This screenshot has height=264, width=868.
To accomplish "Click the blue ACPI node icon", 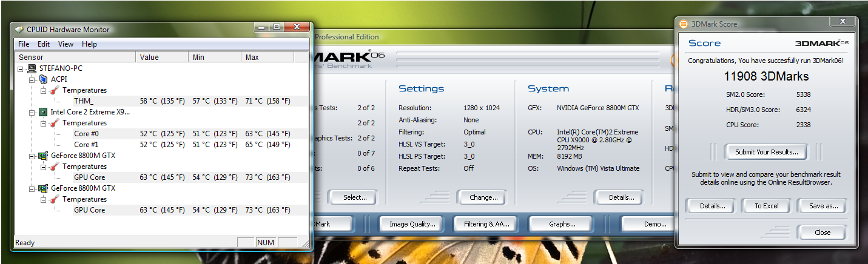I will pyautogui.click(x=43, y=79).
